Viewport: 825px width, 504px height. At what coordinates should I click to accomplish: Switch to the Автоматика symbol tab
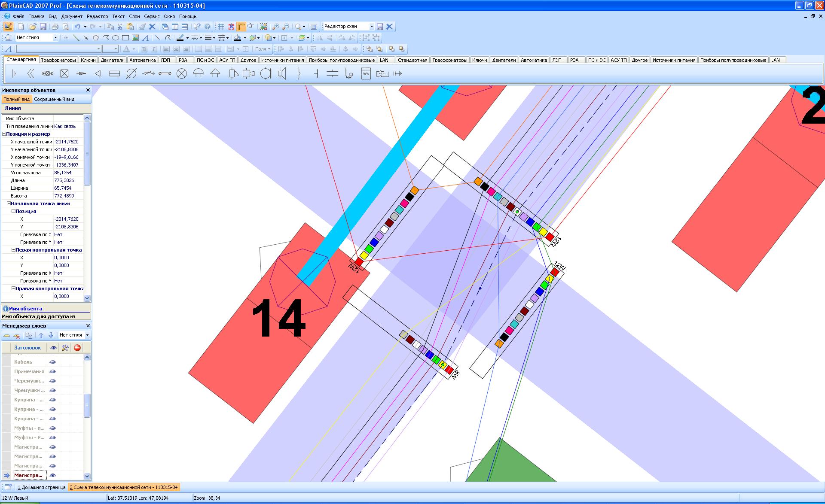[142, 60]
